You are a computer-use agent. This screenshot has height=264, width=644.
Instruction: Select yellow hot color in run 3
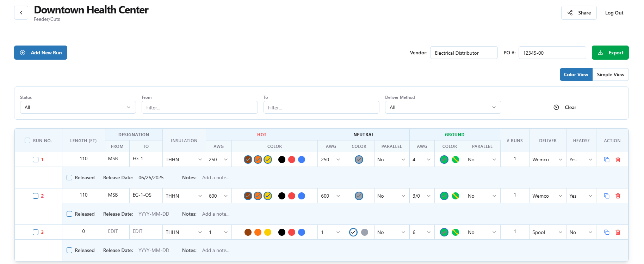click(268, 232)
